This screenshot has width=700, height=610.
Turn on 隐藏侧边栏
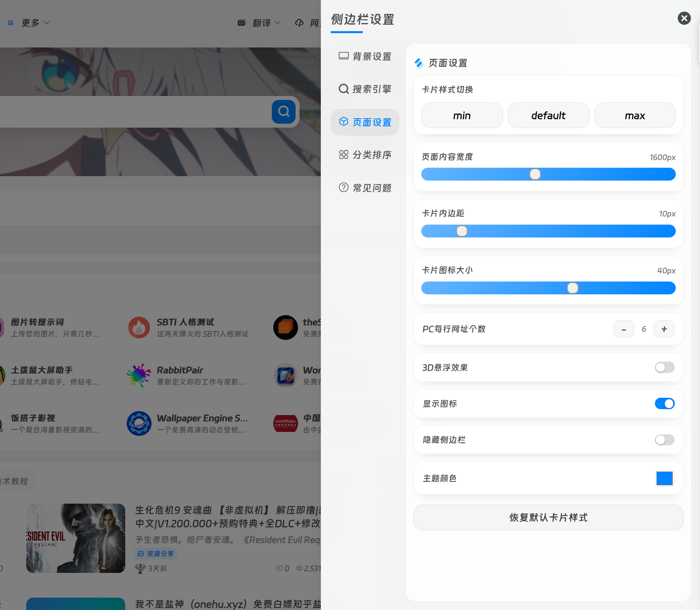point(664,440)
